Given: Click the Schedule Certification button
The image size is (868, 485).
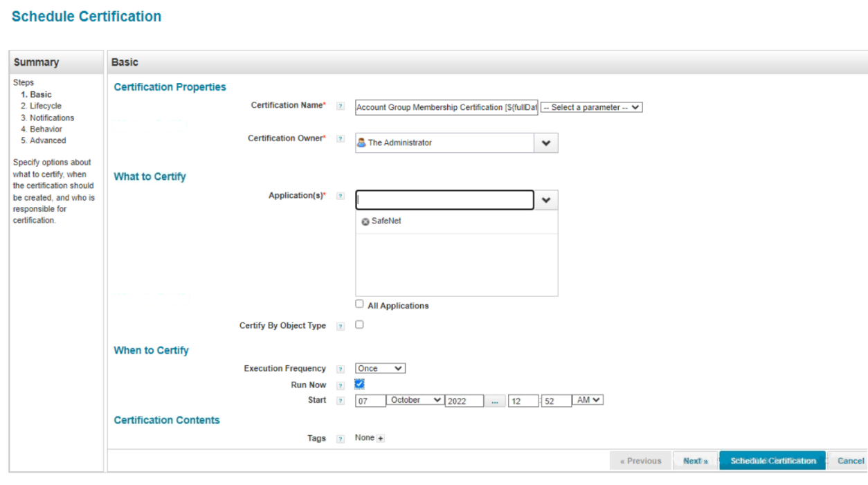Looking at the screenshot, I should [772, 461].
